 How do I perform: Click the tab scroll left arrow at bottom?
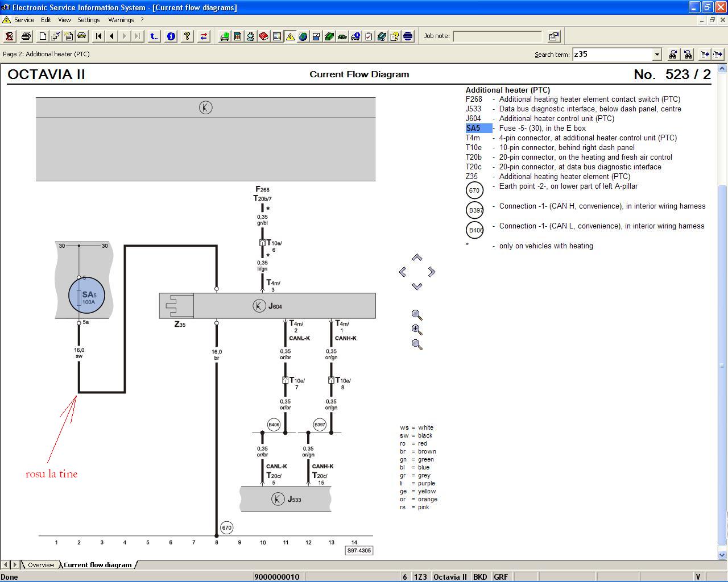(x=6, y=565)
